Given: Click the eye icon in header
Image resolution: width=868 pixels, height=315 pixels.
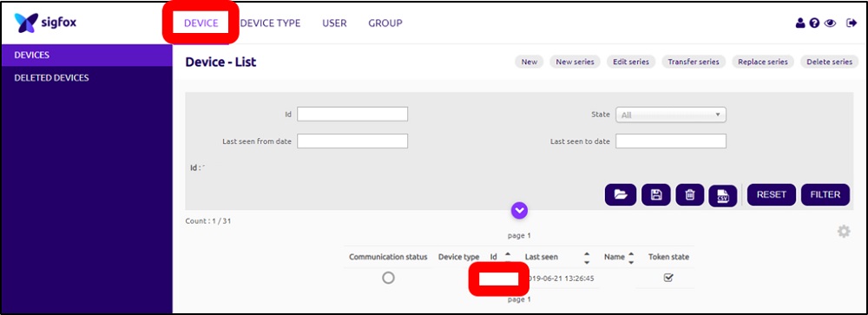Looking at the screenshot, I should click(830, 23).
